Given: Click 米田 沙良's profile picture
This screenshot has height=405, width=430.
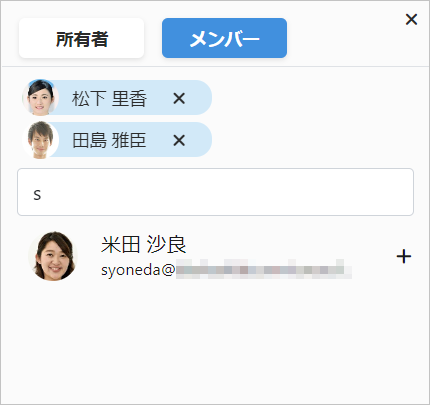Looking at the screenshot, I should pos(53,256).
